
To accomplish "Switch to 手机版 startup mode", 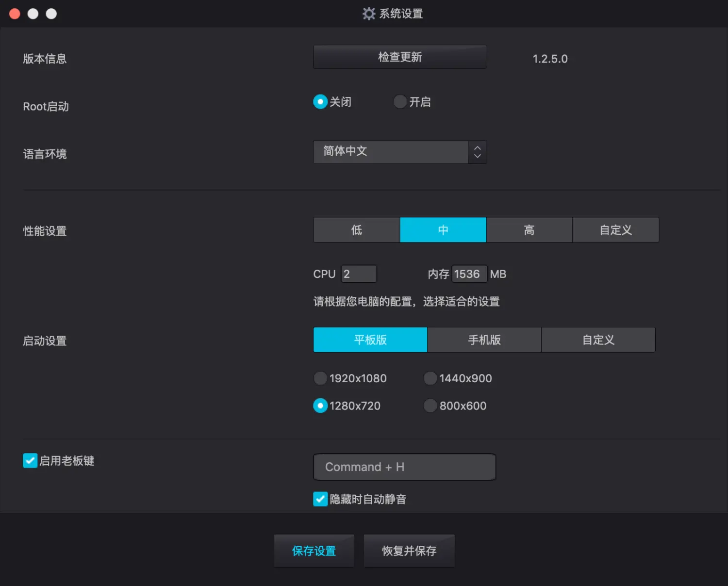I will point(484,340).
